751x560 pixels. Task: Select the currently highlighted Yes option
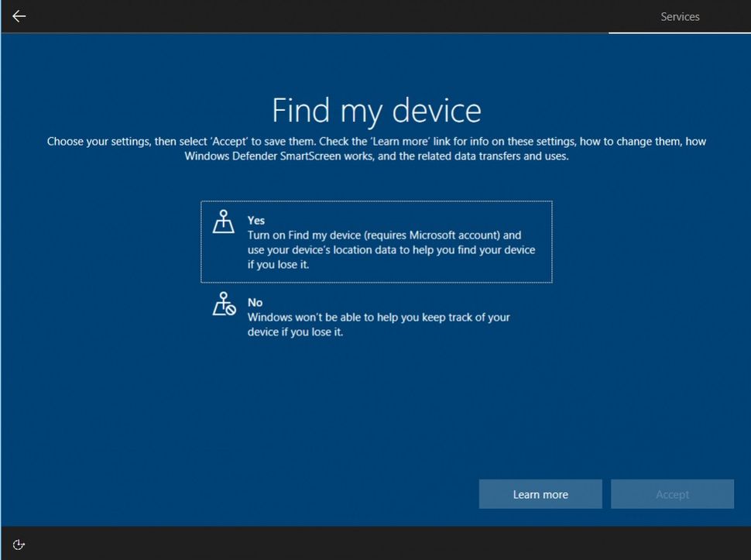[375, 240]
